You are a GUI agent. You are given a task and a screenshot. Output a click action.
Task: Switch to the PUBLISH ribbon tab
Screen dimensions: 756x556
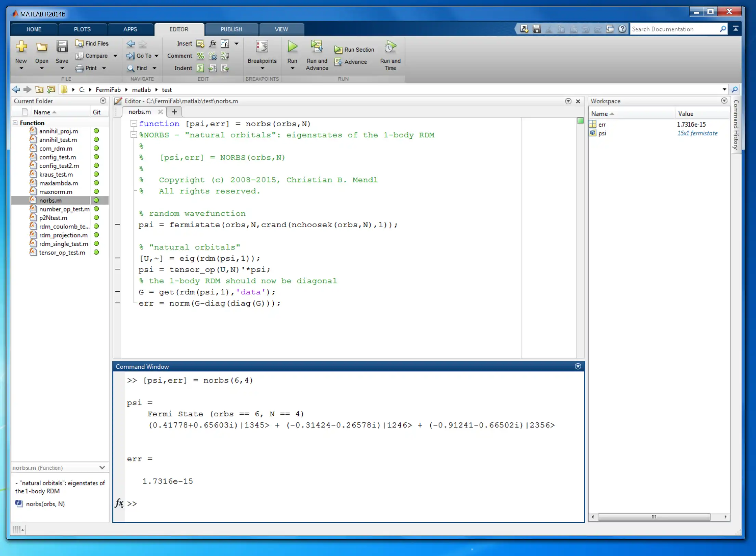pyautogui.click(x=231, y=29)
